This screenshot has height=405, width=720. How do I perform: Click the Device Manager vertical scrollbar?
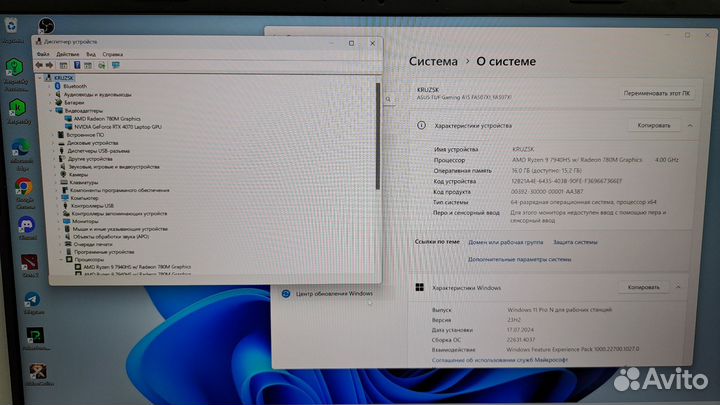(x=377, y=136)
